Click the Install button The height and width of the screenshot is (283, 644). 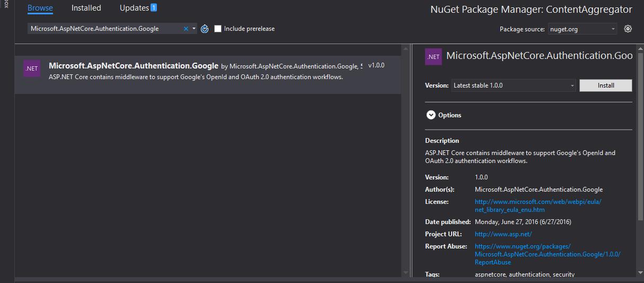point(606,85)
